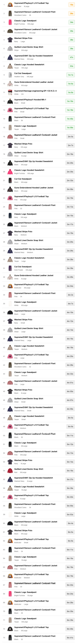This screenshot has height=644, width=77.
Task: Click the Supreme/Playboy Hooded MA-1 title
Action: click(x=30, y=100)
